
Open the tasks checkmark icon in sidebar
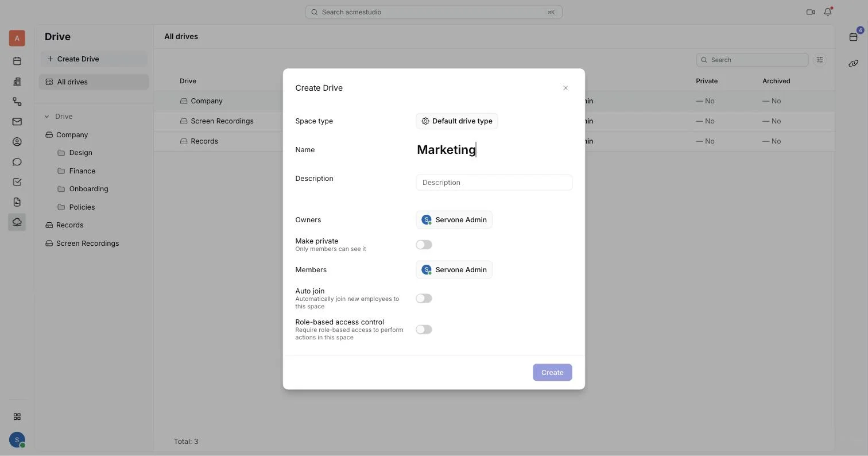17,181
